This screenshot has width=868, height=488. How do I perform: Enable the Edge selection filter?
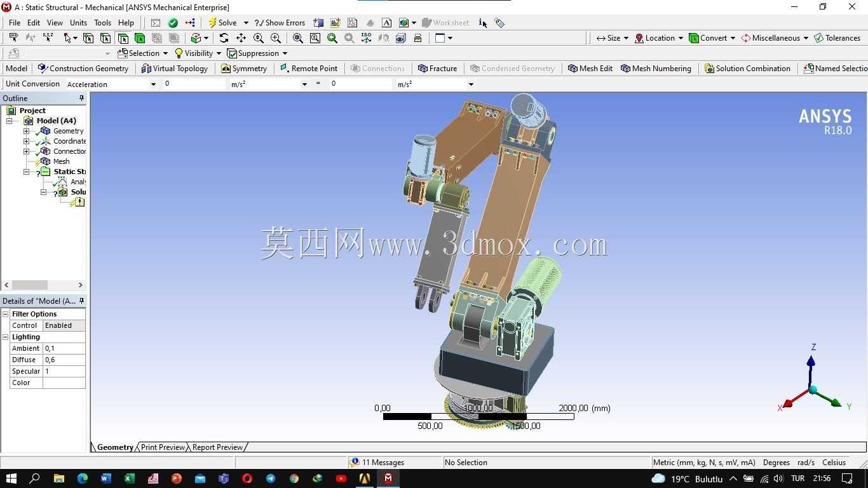(x=105, y=38)
